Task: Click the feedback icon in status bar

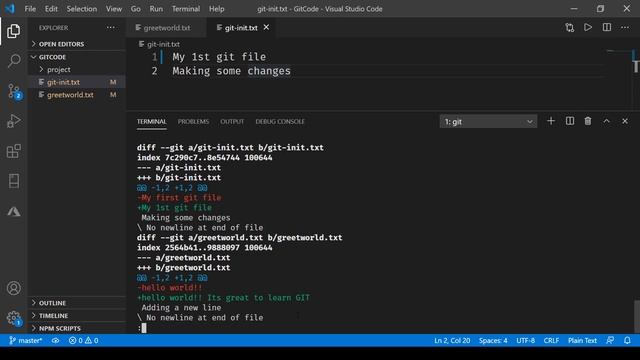Action: 610,340
